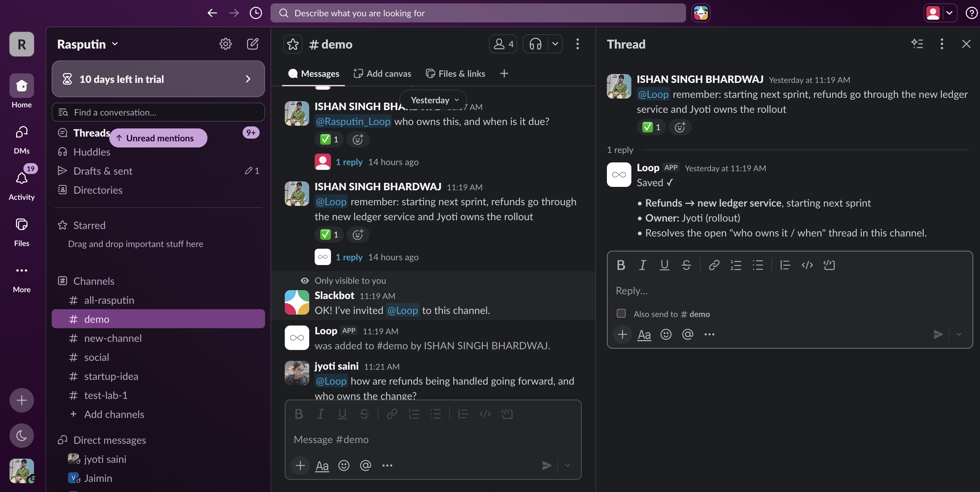
Task: Mention someone in thread reply
Action: (687, 334)
